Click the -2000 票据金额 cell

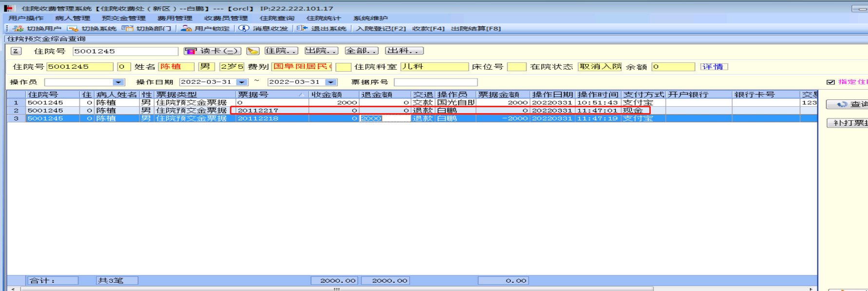tap(502, 118)
